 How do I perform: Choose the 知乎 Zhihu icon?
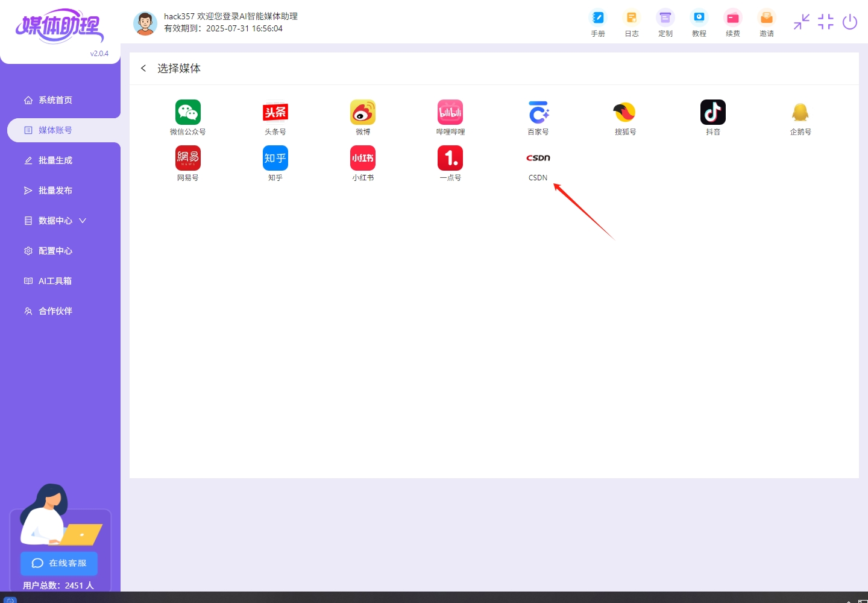click(275, 158)
